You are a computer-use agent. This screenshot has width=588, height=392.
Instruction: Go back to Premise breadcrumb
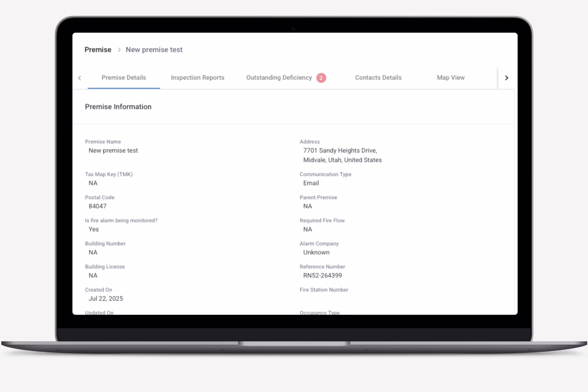[x=98, y=50]
